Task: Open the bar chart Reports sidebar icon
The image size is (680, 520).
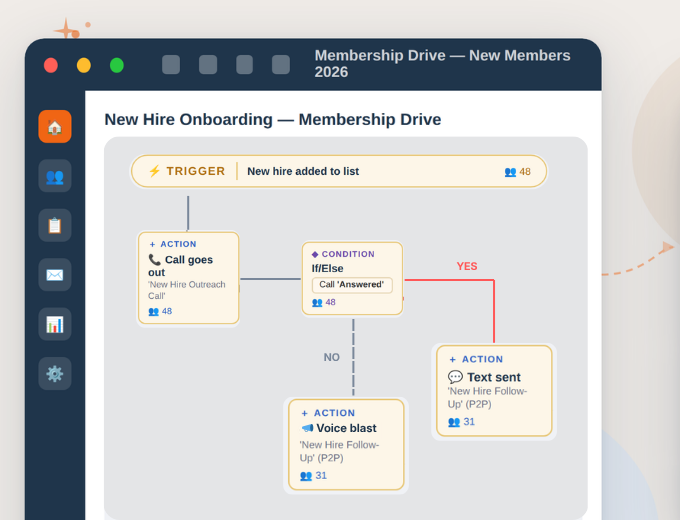Action: [55, 324]
